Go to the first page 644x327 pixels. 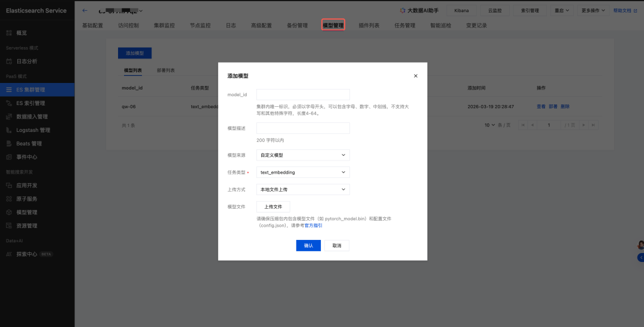[x=523, y=125]
